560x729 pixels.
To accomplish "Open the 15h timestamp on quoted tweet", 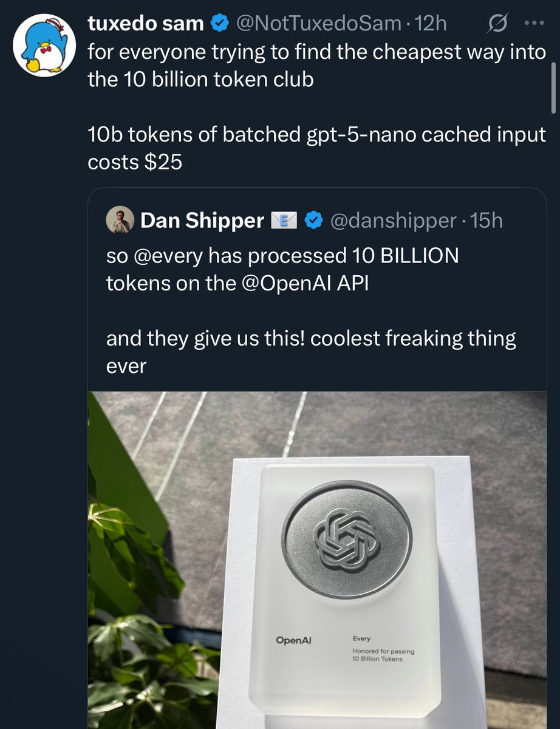I will (x=486, y=221).
